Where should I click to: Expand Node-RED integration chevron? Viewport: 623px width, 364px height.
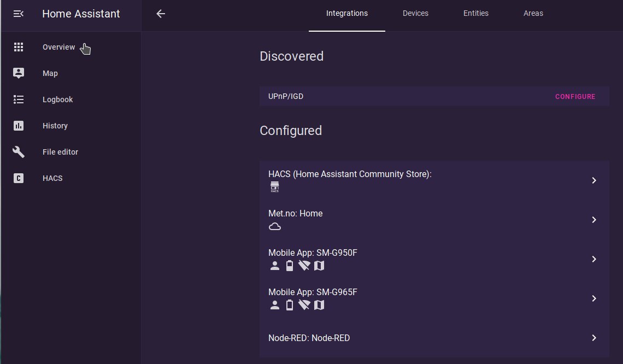594,338
